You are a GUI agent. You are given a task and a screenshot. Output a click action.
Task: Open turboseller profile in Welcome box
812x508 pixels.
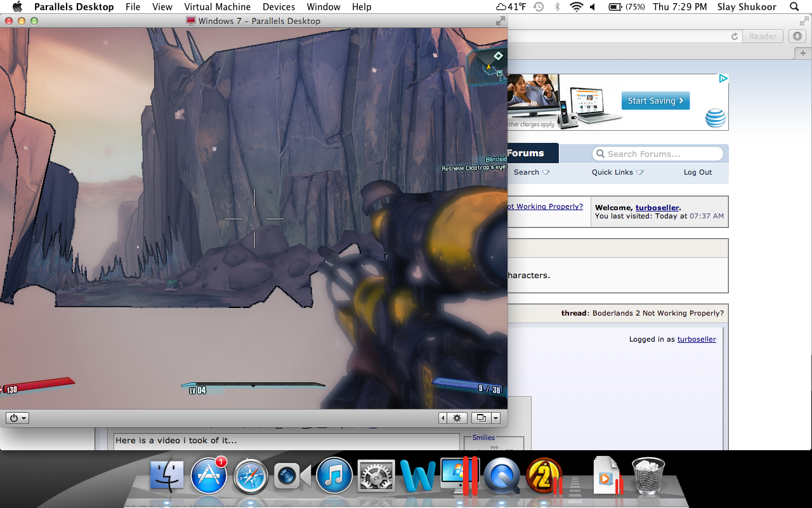657,208
